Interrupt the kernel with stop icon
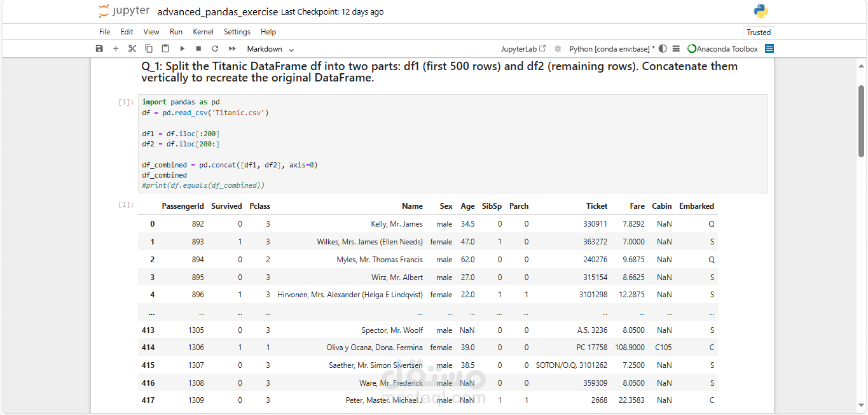 tap(198, 49)
